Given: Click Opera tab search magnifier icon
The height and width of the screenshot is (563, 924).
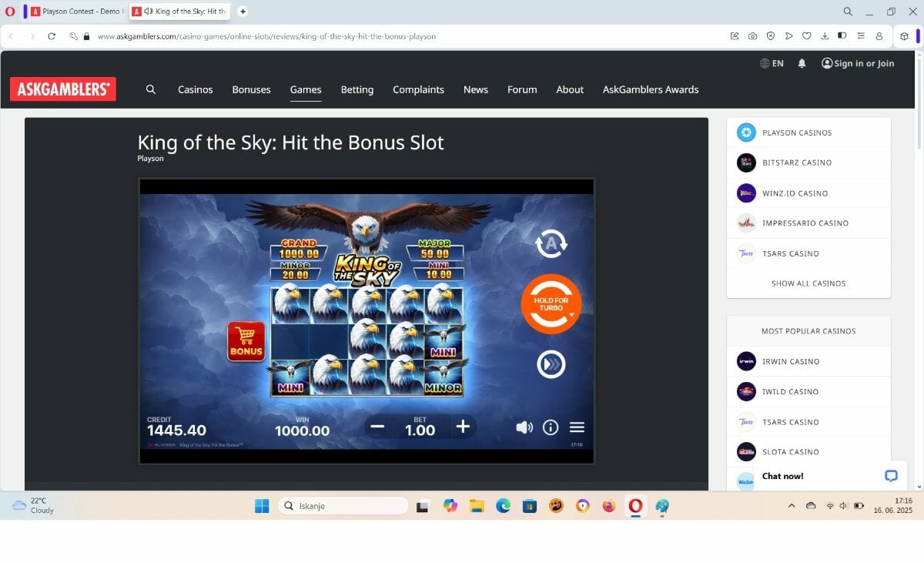Looking at the screenshot, I should (848, 12).
